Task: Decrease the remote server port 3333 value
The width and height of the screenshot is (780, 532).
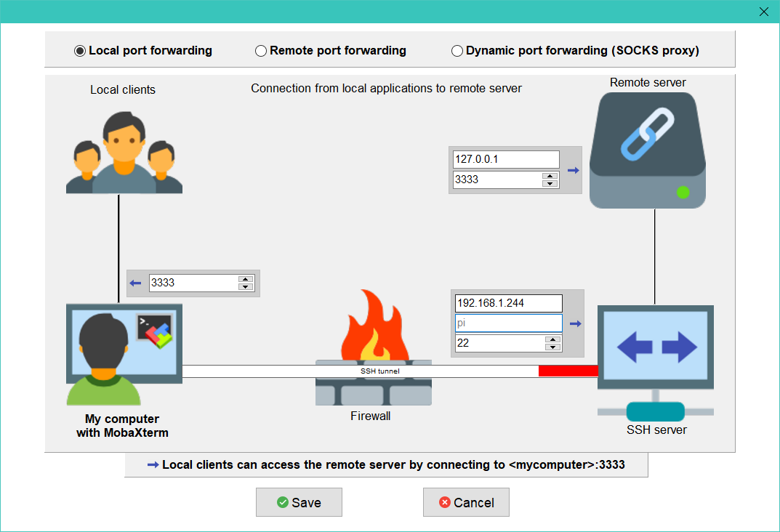Action: pos(550,183)
